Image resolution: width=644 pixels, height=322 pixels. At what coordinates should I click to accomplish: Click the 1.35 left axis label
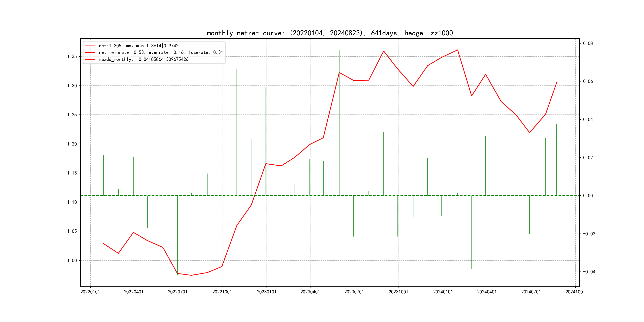(72, 56)
